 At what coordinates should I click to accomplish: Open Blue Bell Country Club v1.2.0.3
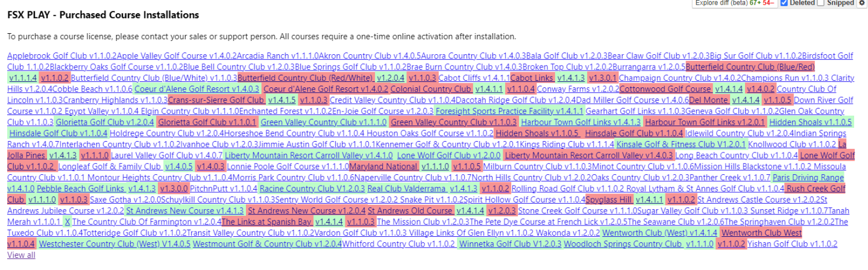point(239,66)
